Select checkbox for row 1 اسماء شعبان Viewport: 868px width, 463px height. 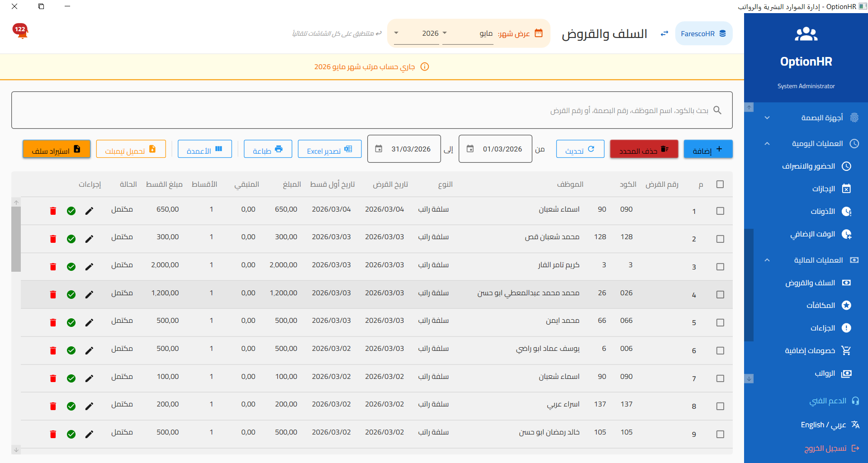click(x=720, y=211)
